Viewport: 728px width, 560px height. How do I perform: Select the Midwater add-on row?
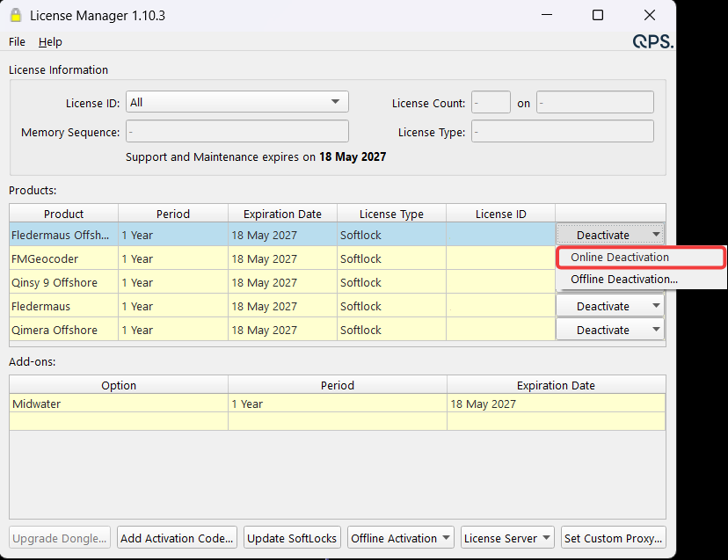click(x=337, y=404)
